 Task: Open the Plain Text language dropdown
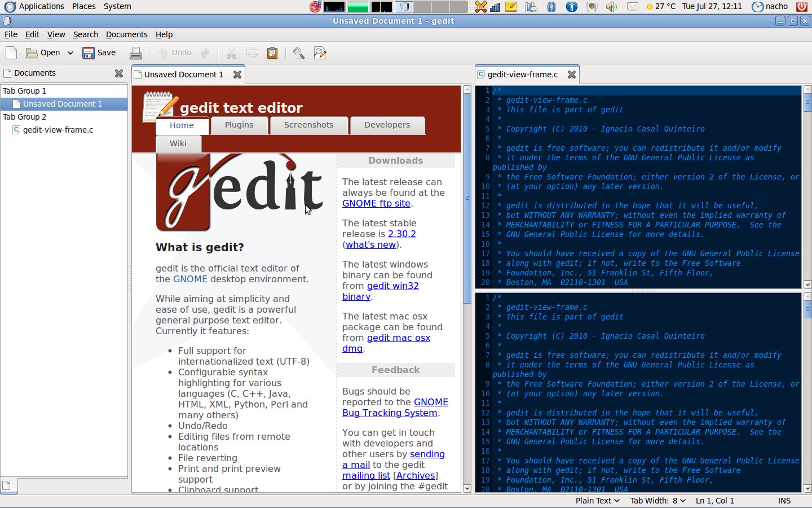pos(597,501)
